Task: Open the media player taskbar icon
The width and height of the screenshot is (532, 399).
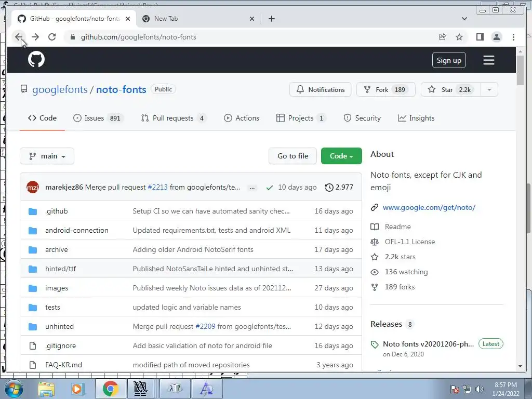Action: click(77, 389)
